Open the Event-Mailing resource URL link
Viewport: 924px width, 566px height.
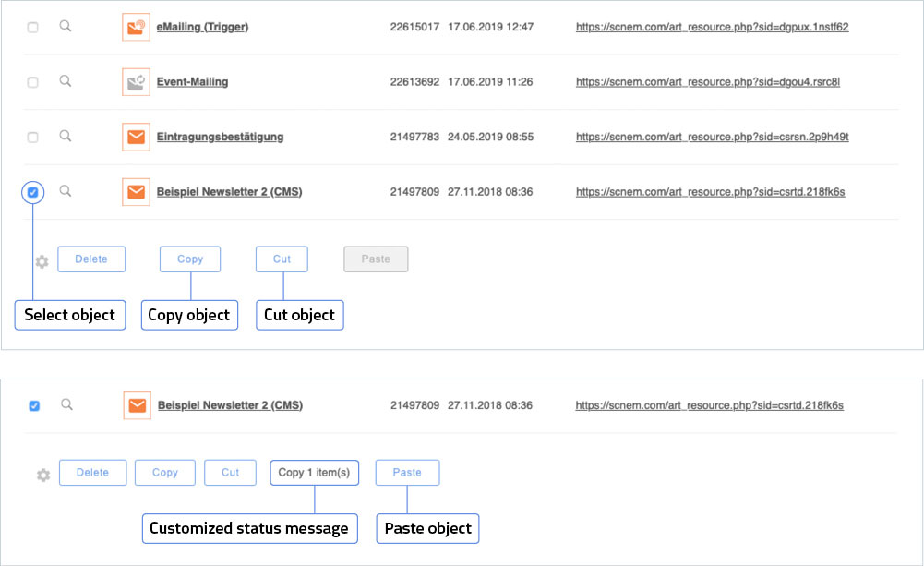point(707,82)
